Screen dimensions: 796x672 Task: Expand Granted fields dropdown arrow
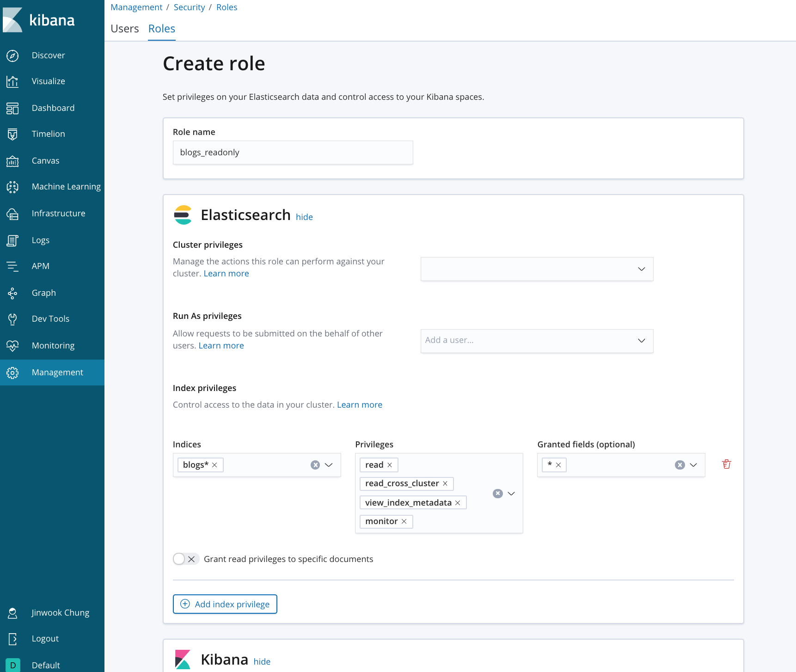[x=693, y=465]
